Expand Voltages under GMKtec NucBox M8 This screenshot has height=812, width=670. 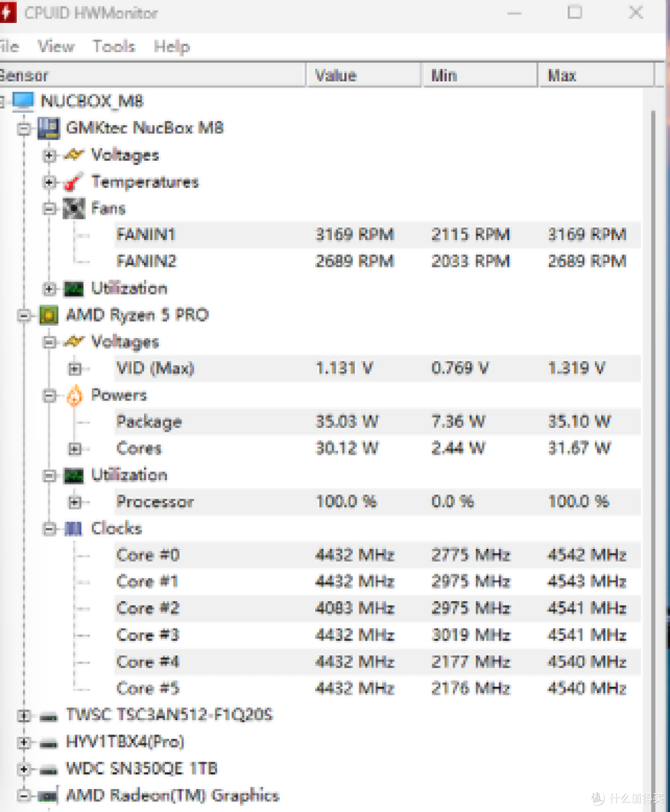[x=50, y=155]
